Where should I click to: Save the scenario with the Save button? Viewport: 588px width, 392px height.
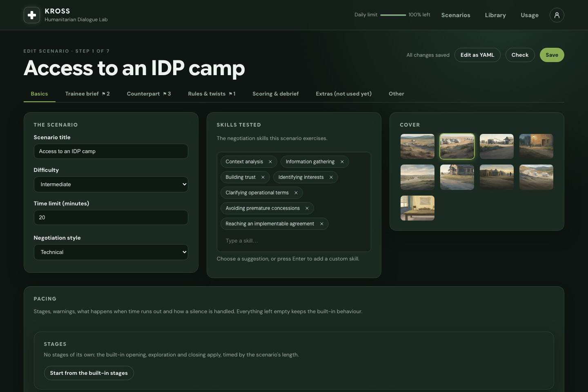click(x=552, y=55)
